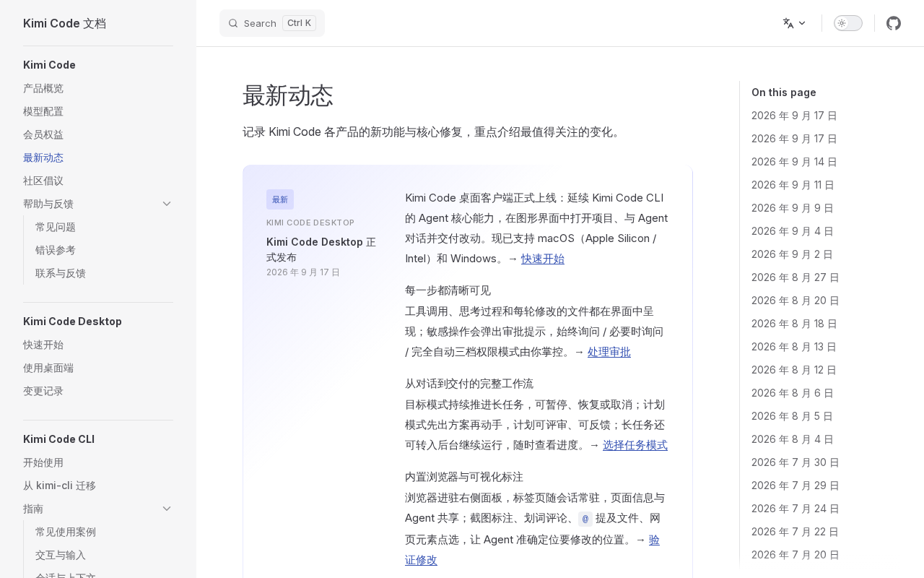
Task: Jump to 2026 年 7 月 22 日 entry
Action: [796, 532]
